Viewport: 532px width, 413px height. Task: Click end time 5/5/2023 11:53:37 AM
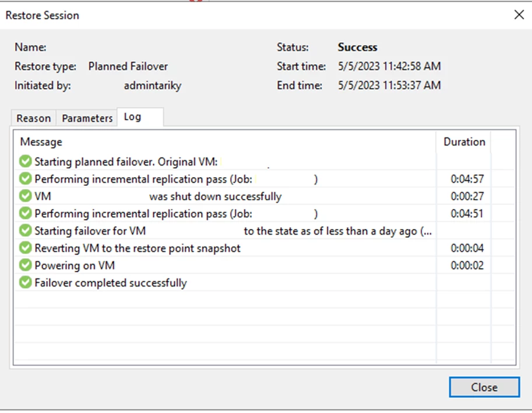point(389,86)
